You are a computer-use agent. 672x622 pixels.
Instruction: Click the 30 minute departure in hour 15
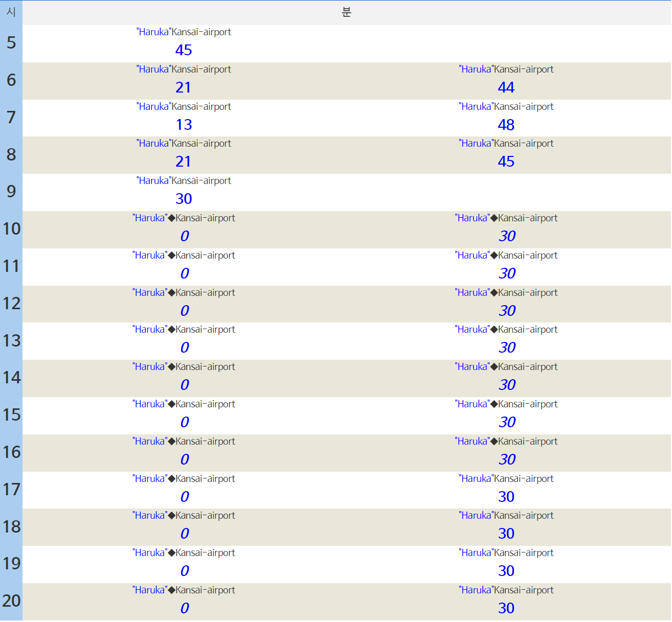pos(507,422)
